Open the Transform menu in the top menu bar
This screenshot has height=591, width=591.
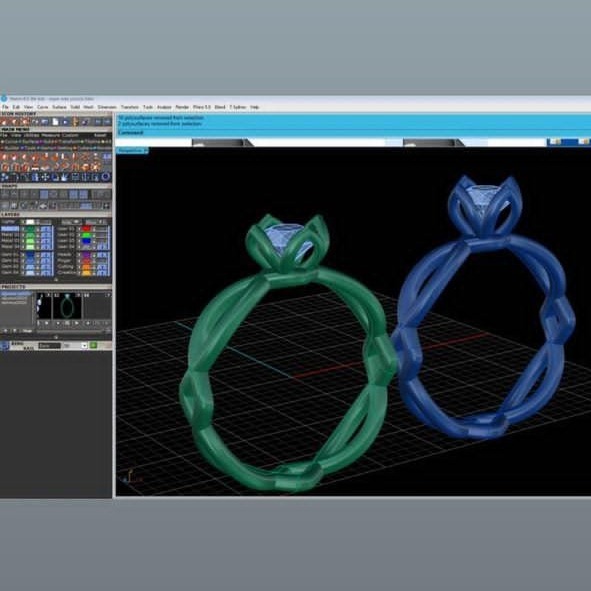130,107
